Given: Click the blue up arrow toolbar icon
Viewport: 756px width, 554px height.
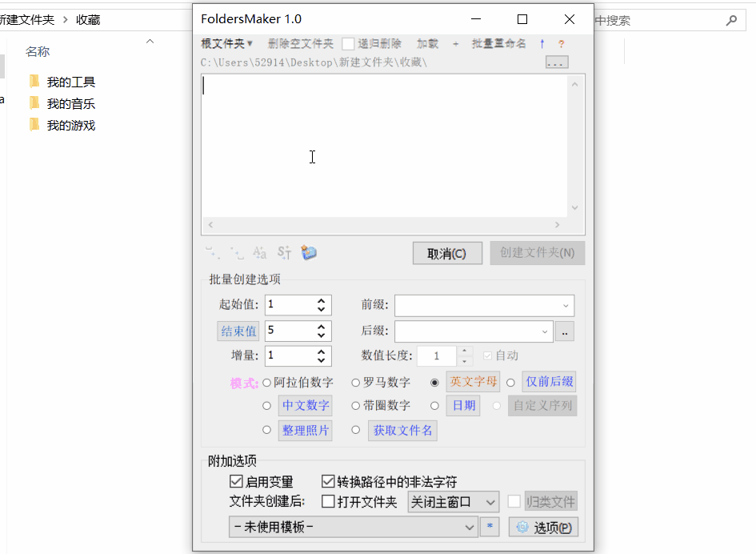Looking at the screenshot, I should point(542,44).
